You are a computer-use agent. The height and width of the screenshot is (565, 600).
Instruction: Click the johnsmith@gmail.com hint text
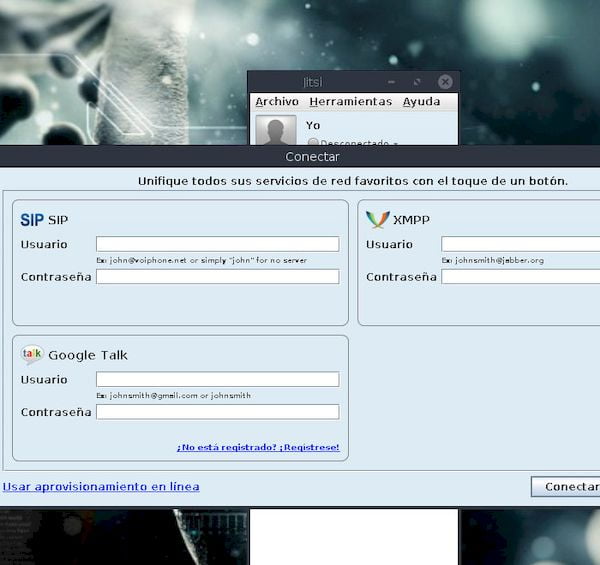(173, 396)
